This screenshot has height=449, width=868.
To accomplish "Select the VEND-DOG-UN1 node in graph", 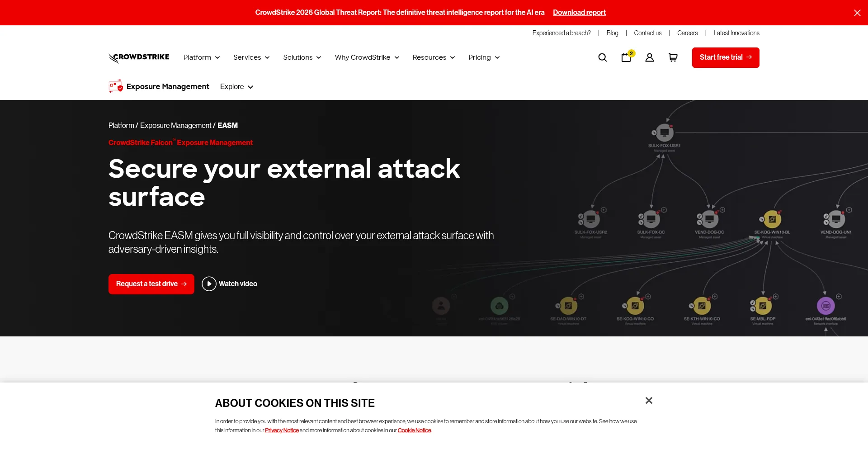I will [x=836, y=219].
